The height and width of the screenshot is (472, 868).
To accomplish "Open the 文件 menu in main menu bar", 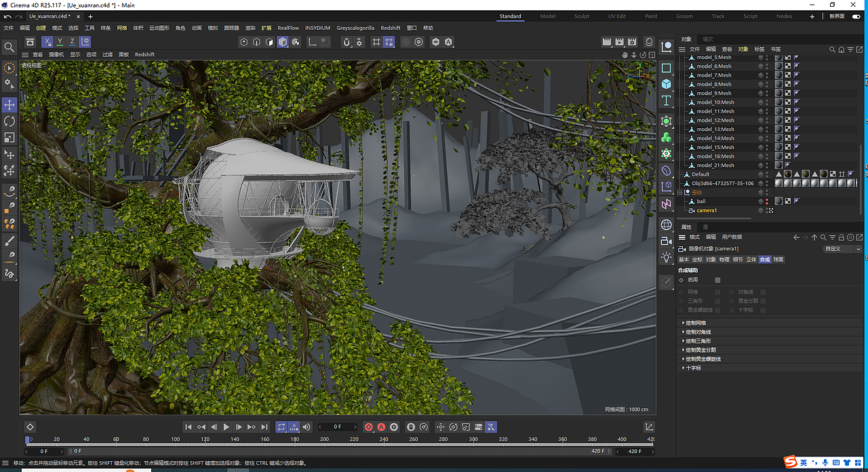I will [x=9, y=28].
